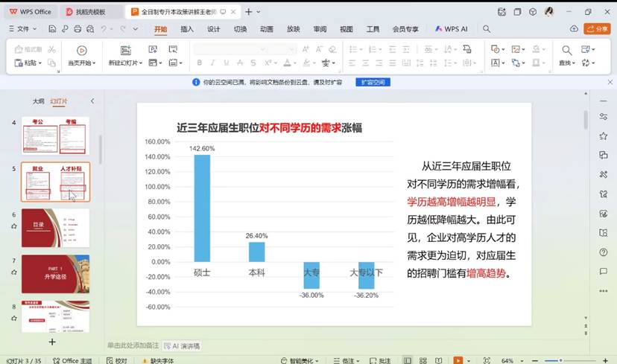Click the orange 分享 share button
The image size is (617, 364).
[x=597, y=29]
